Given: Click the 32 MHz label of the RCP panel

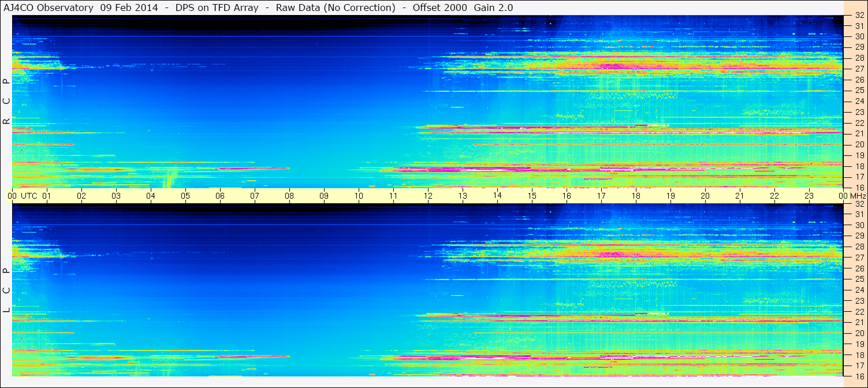Looking at the screenshot, I should pyautogui.click(x=859, y=16).
